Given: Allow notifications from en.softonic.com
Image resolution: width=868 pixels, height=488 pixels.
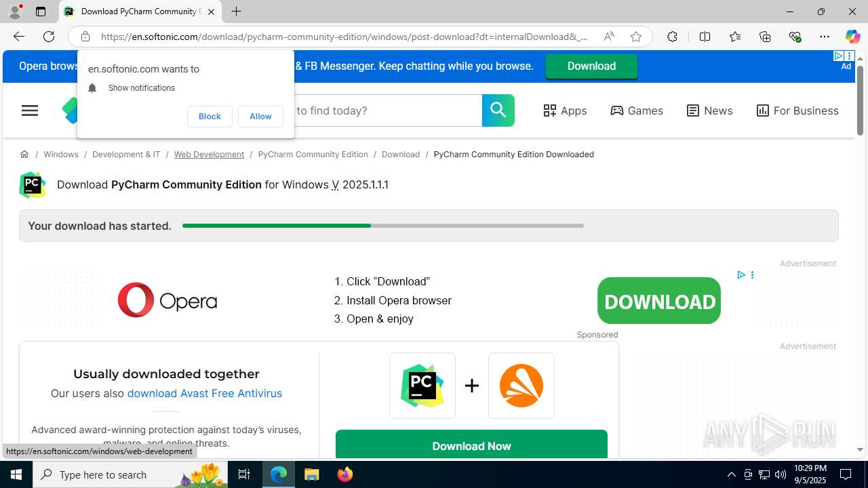Looking at the screenshot, I should tap(260, 117).
